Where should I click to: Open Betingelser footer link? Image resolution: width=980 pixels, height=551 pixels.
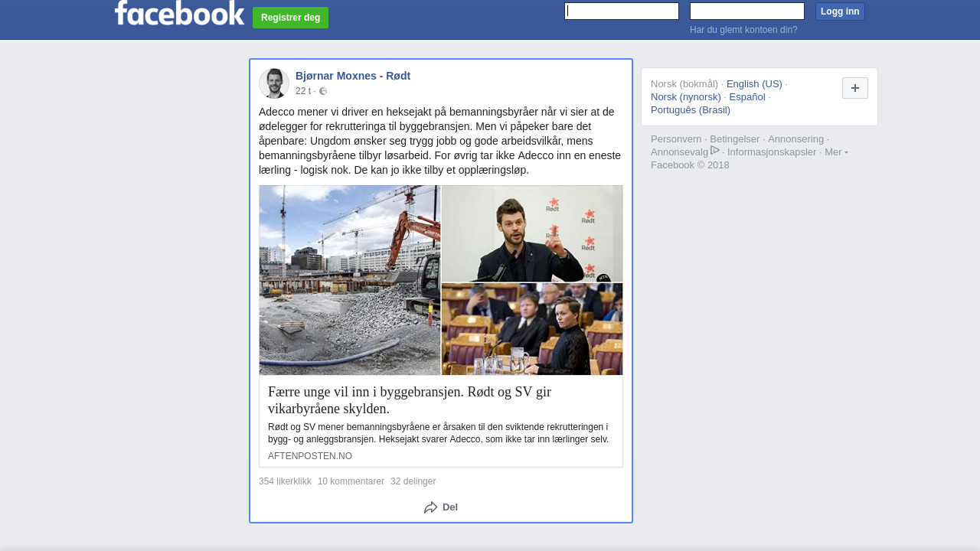click(735, 139)
